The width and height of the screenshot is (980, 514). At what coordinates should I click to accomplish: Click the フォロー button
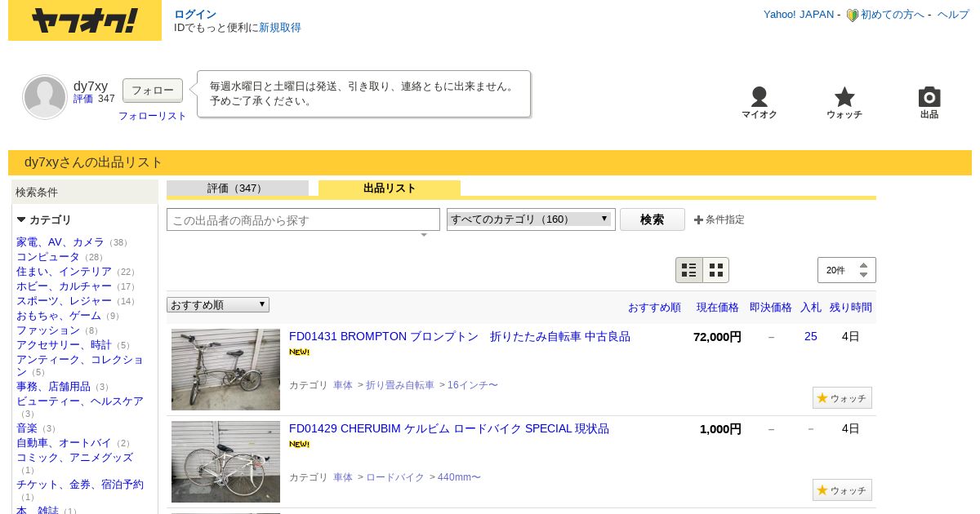tap(153, 91)
